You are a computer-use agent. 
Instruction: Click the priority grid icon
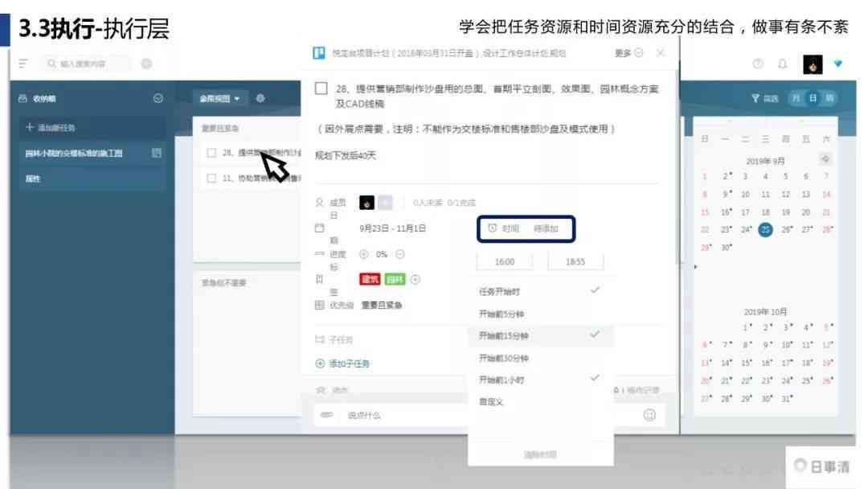[319, 305]
